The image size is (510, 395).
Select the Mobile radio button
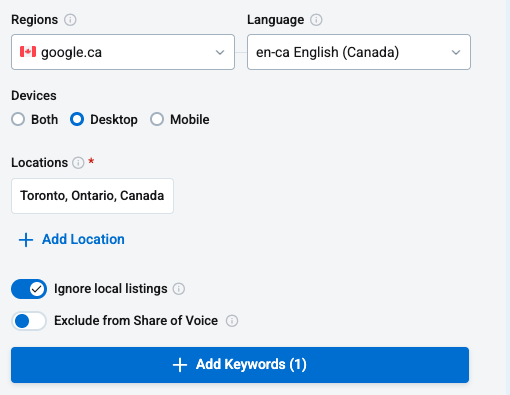pyautogui.click(x=157, y=119)
